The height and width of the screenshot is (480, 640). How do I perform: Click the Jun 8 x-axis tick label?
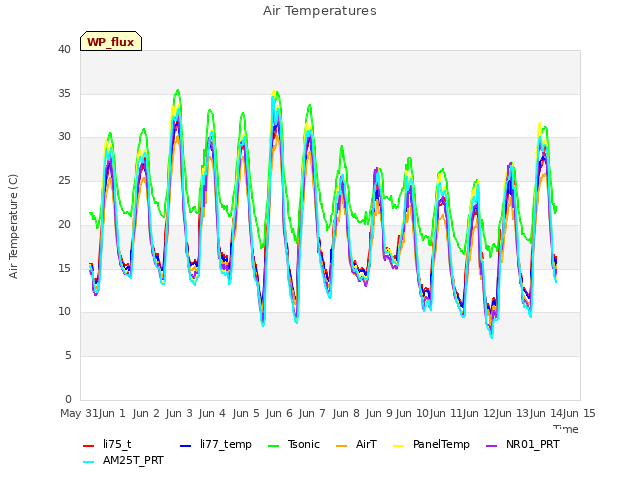346,413
